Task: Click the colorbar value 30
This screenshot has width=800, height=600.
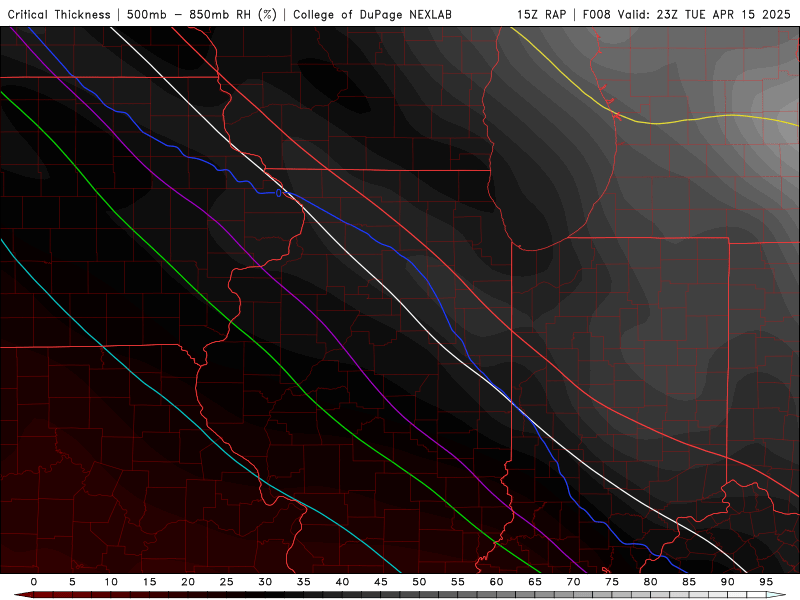Action: coord(265,582)
